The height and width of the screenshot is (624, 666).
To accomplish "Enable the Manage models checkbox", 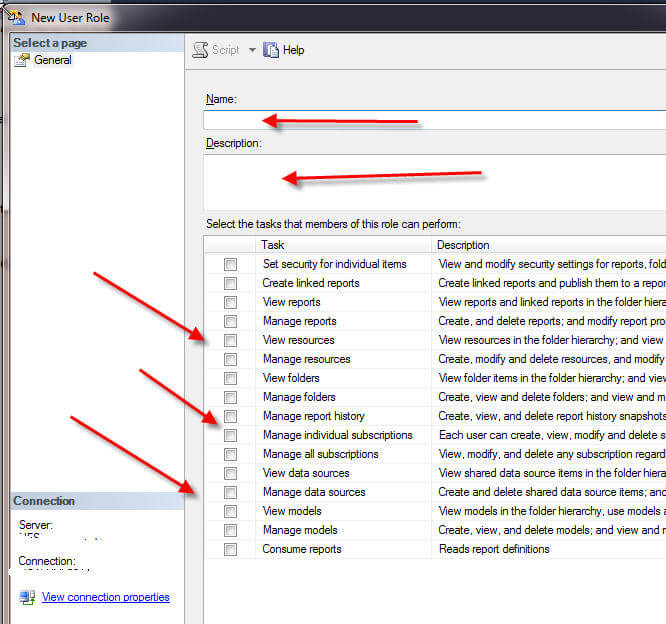I will [231, 530].
